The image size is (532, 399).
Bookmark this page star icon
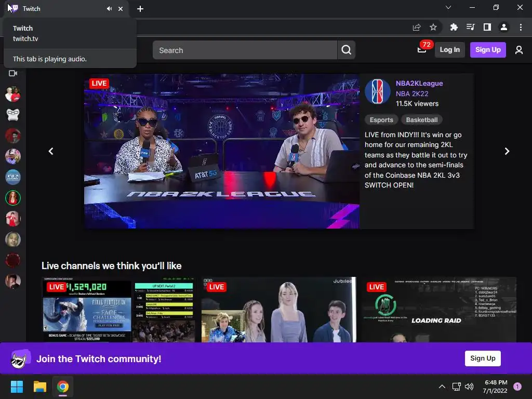(x=433, y=27)
